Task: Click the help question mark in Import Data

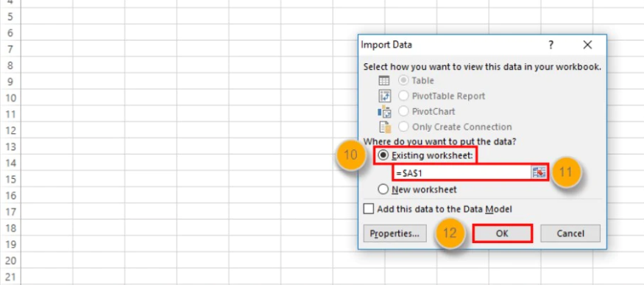Action: pyautogui.click(x=551, y=45)
